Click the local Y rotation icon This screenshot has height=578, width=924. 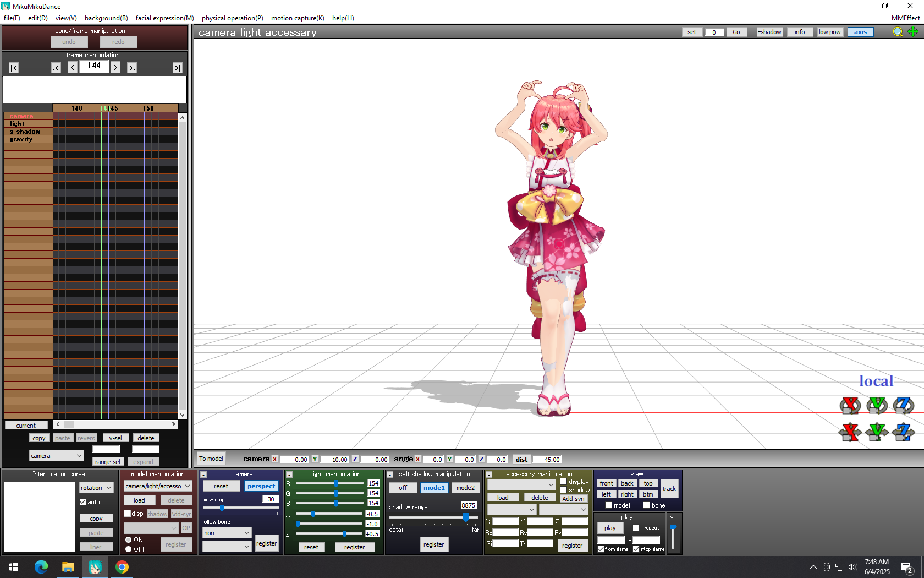[877, 406]
